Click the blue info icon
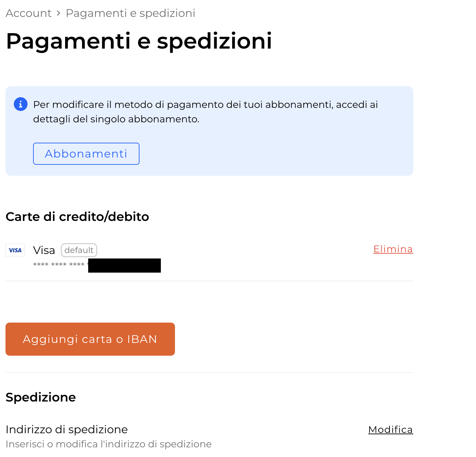 (21, 104)
